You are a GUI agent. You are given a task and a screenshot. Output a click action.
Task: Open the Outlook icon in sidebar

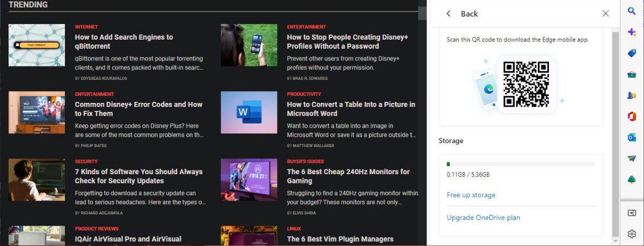pyautogui.click(x=632, y=138)
